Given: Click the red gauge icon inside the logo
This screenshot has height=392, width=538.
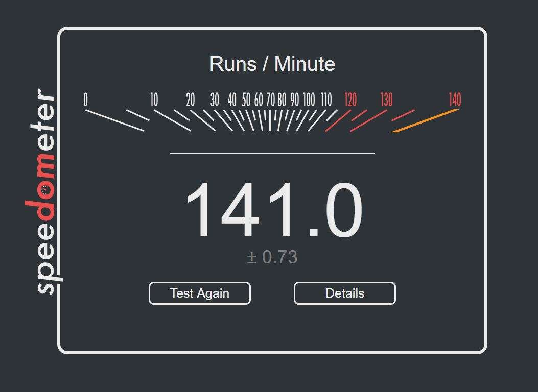Looking at the screenshot, I should coord(46,190).
